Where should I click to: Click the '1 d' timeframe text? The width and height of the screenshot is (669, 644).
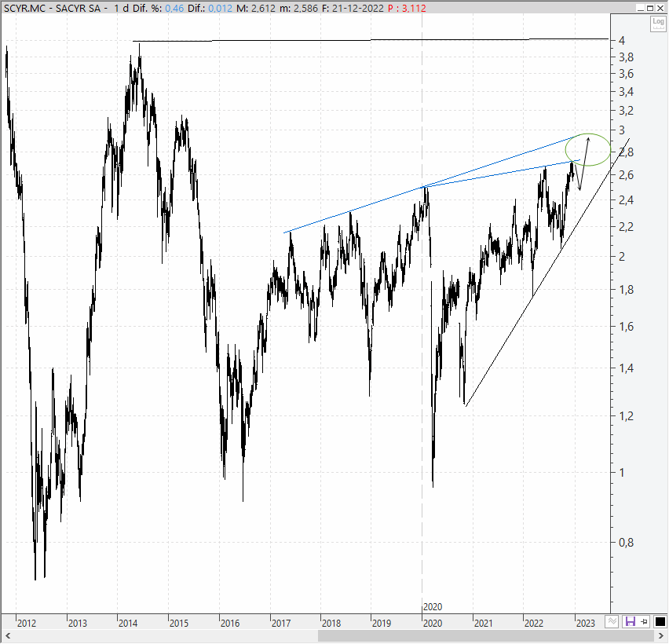(122, 8)
